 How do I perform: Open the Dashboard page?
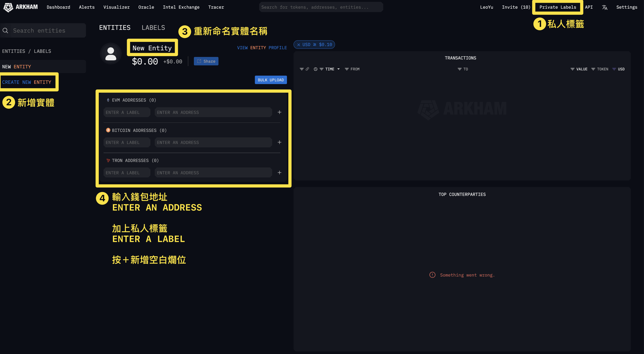(x=58, y=7)
